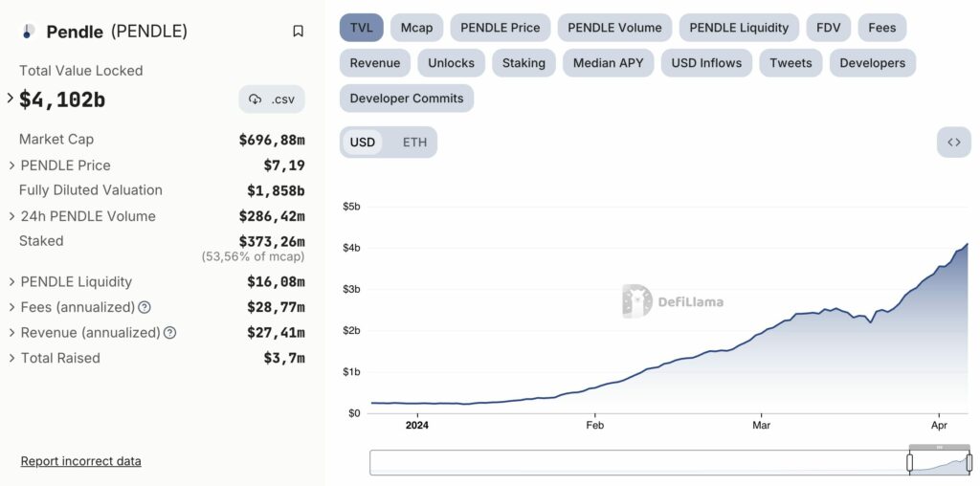Click the Mar label on chart axis

click(x=761, y=426)
